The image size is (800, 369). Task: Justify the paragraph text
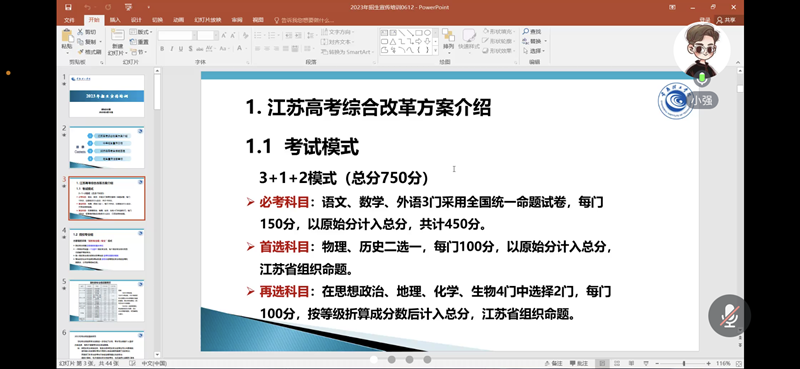coord(287,49)
